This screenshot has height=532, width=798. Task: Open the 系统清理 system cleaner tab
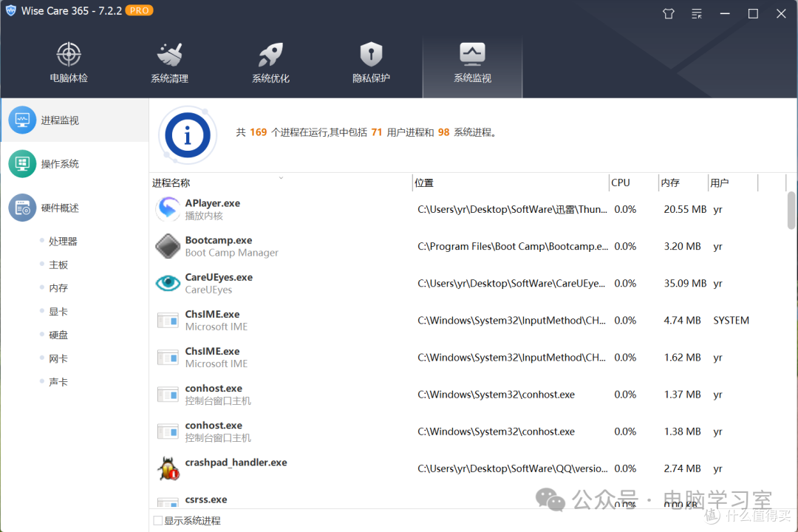[x=169, y=63]
